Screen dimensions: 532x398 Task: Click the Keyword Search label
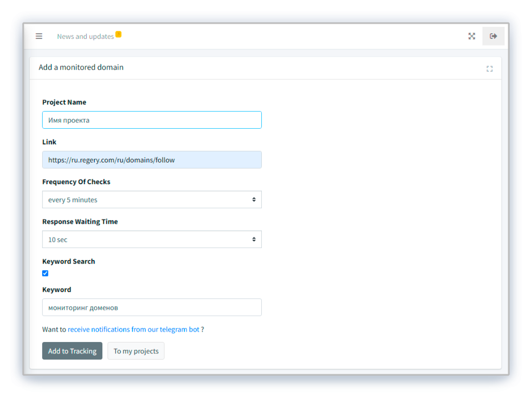69,262
